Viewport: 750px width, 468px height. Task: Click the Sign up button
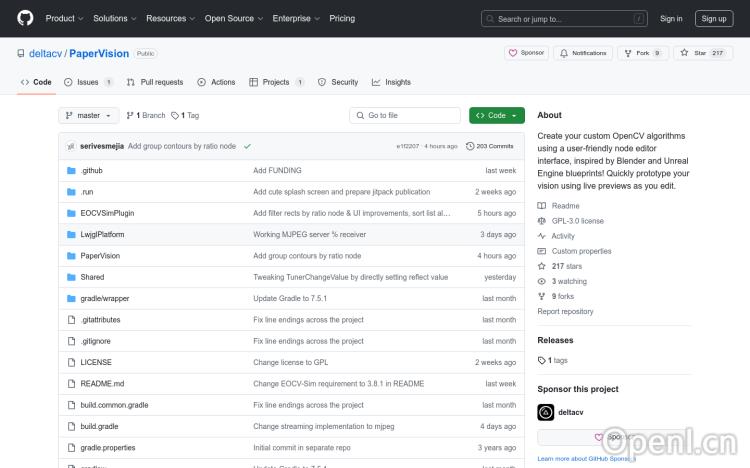[x=714, y=18]
